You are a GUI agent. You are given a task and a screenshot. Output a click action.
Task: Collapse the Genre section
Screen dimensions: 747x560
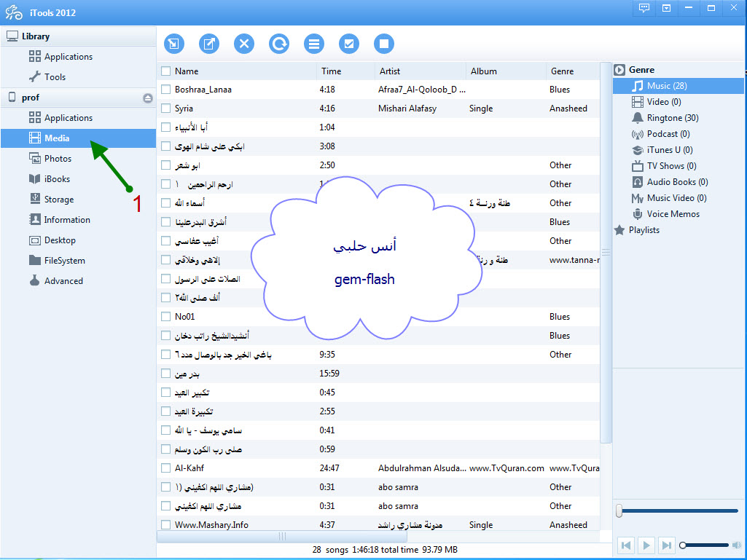click(x=619, y=70)
